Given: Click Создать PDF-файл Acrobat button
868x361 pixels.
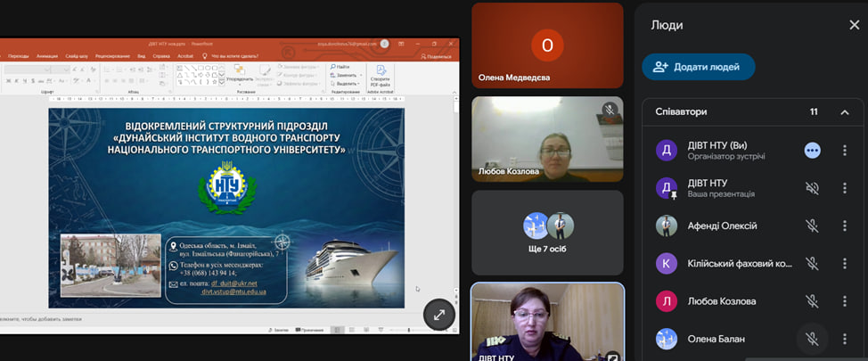Looking at the screenshot, I should [381, 75].
